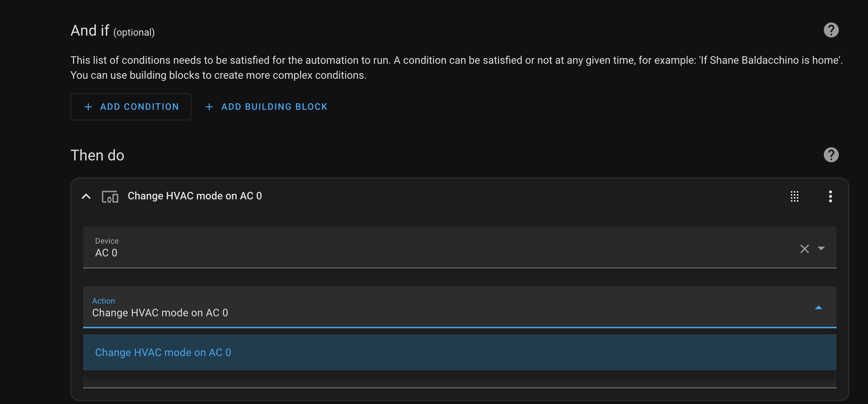Close the Action dropdown using its arrow
The width and height of the screenshot is (868, 404).
point(819,308)
